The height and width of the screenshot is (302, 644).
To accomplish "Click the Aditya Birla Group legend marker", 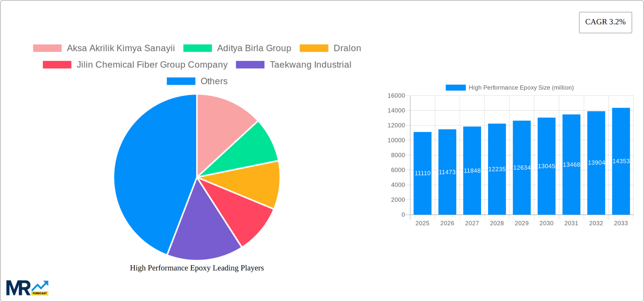I will click(198, 48).
